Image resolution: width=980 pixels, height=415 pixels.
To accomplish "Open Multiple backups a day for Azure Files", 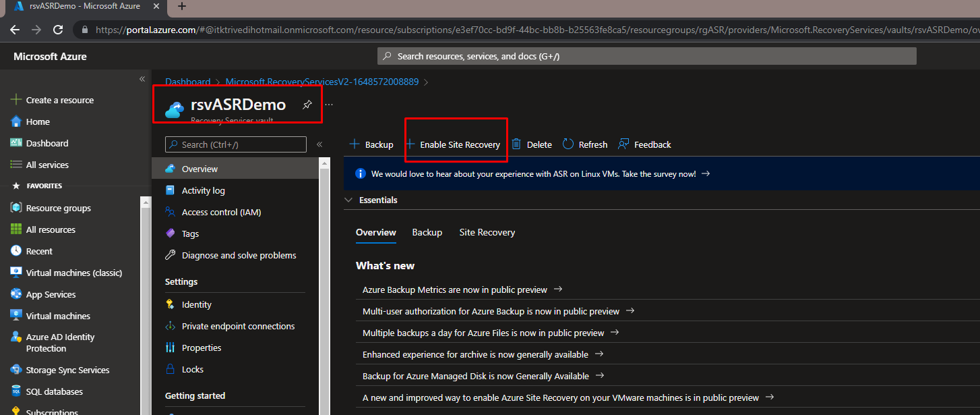I will [x=491, y=333].
